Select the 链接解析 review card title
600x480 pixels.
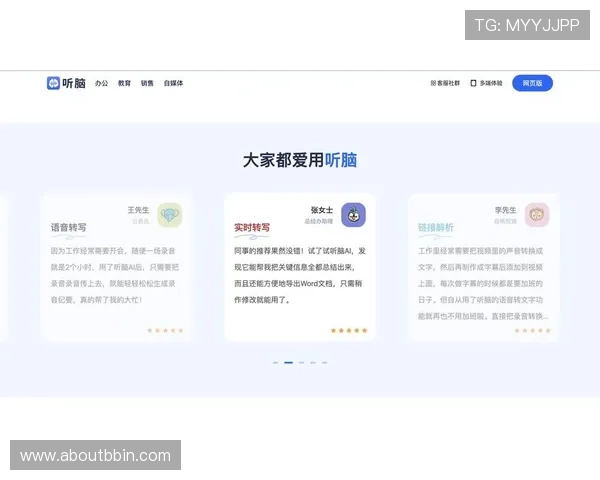[436, 227]
